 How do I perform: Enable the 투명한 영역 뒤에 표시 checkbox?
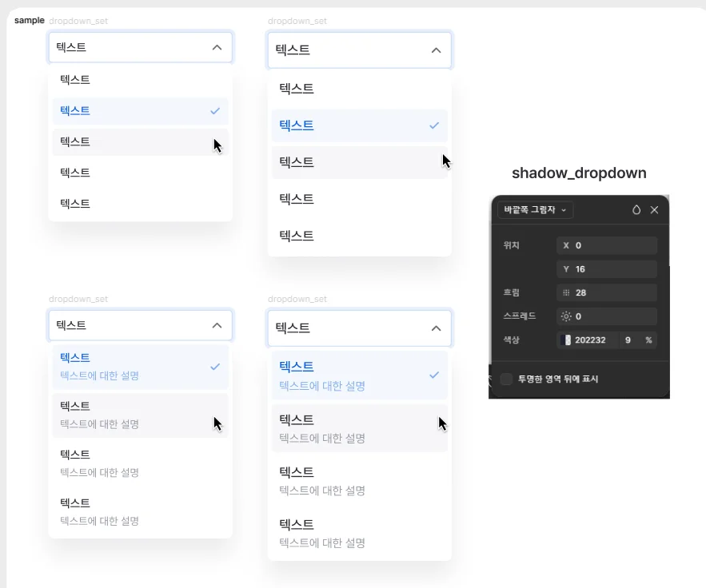[x=506, y=379]
